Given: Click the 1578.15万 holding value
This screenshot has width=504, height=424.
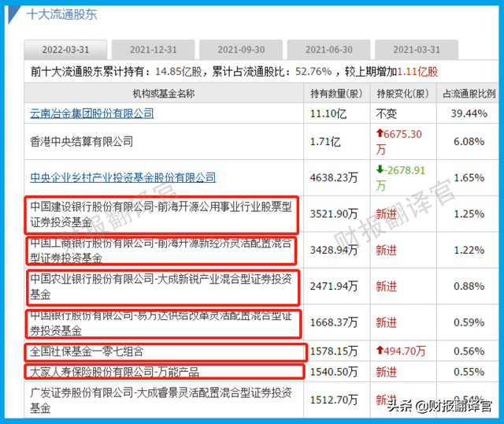Looking at the screenshot, I should pos(334,351).
